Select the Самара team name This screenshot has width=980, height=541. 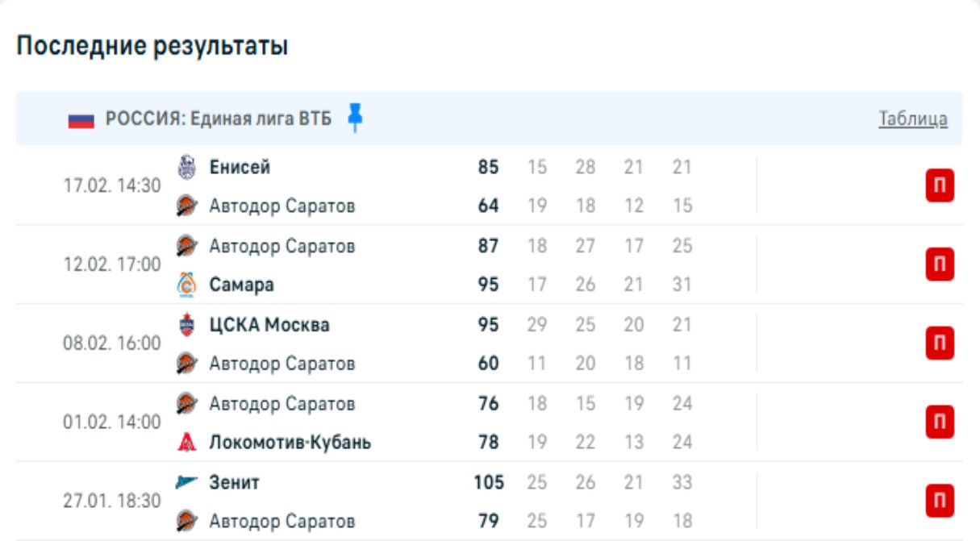tap(241, 285)
